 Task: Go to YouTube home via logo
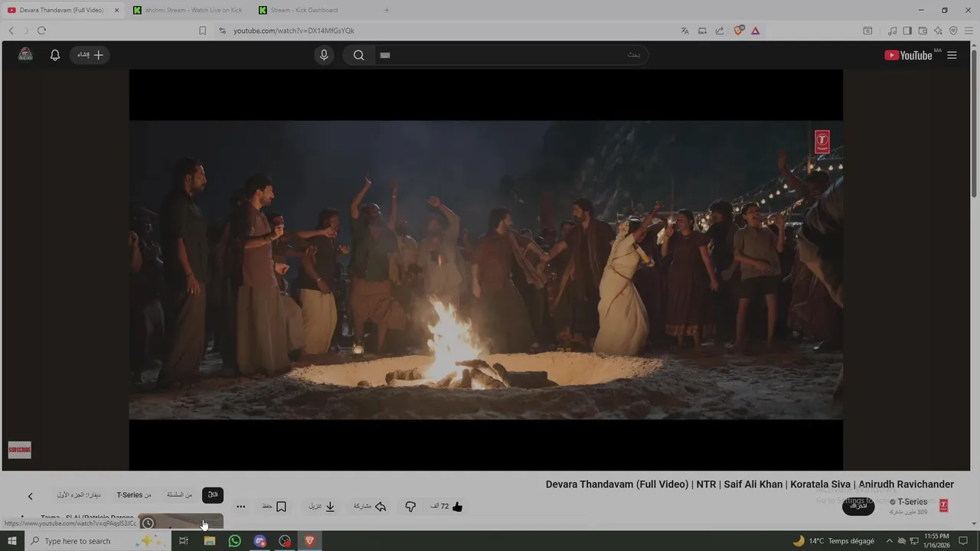[908, 55]
